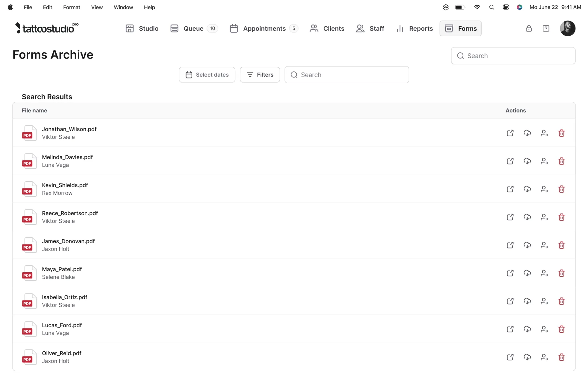Open the Filters options
The image size is (588, 382).
(x=260, y=75)
